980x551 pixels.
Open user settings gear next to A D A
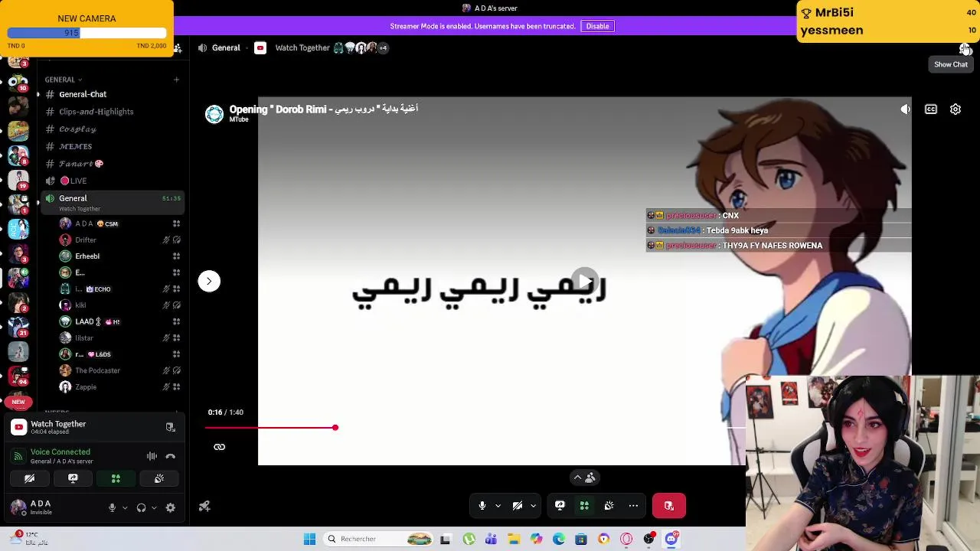pyautogui.click(x=171, y=507)
